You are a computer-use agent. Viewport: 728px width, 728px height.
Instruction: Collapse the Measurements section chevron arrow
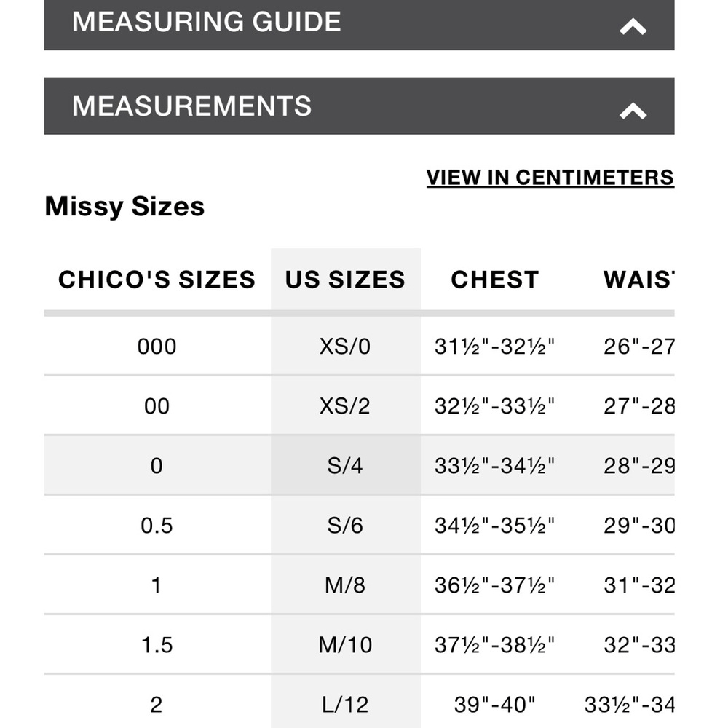pos(633,111)
